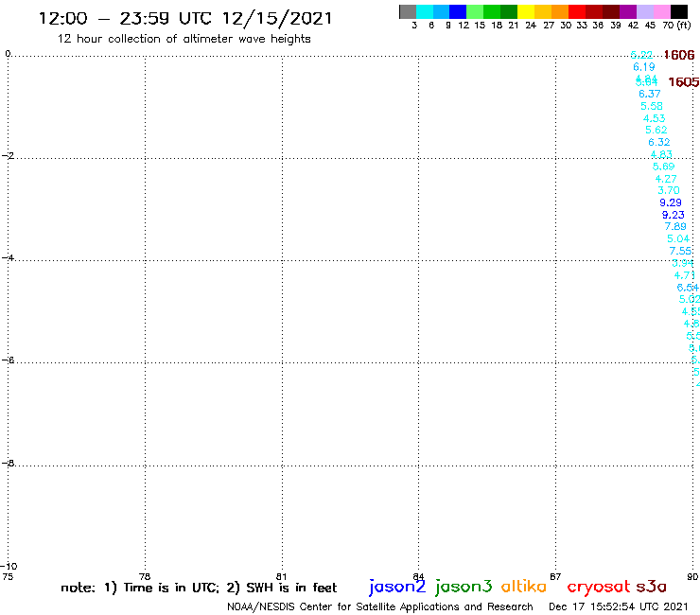Screen dimensions: 700x615
Task: Click the longitude axis label 90
Action: [x=692, y=576]
